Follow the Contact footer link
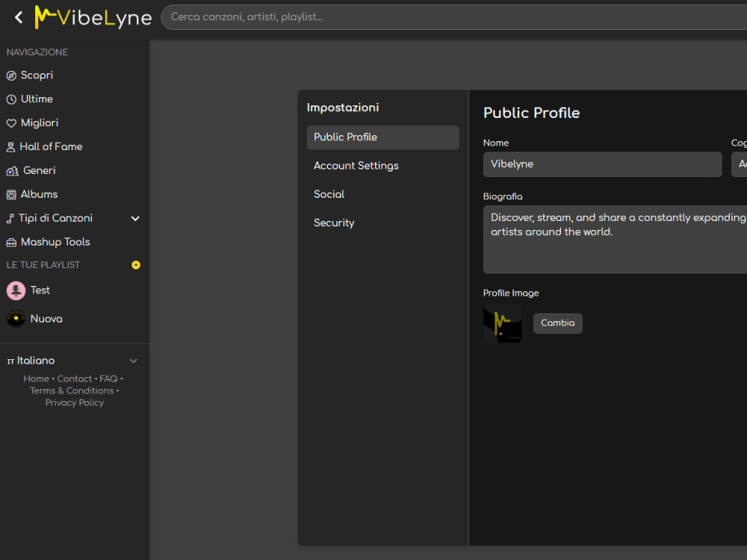Viewport: 747px width, 560px height. tap(74, 379)
